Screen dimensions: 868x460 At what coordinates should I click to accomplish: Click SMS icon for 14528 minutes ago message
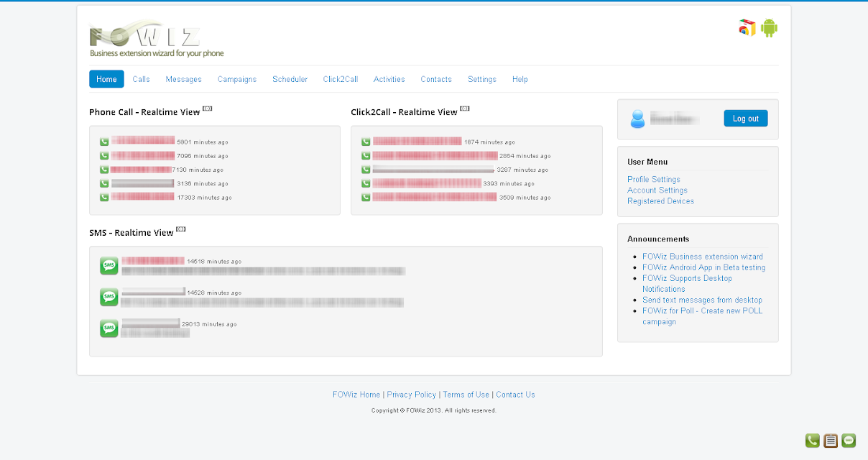tap(109, 297)
